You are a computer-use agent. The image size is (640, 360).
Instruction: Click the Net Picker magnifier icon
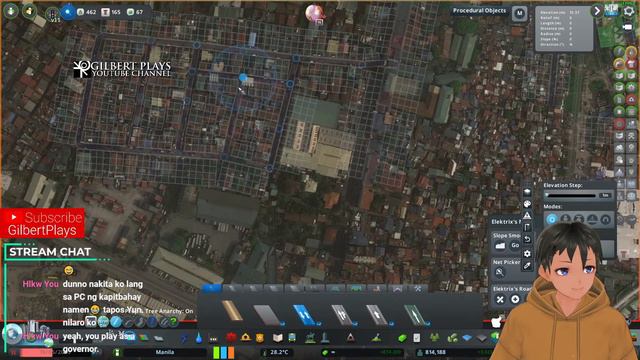tap(499, 272)
